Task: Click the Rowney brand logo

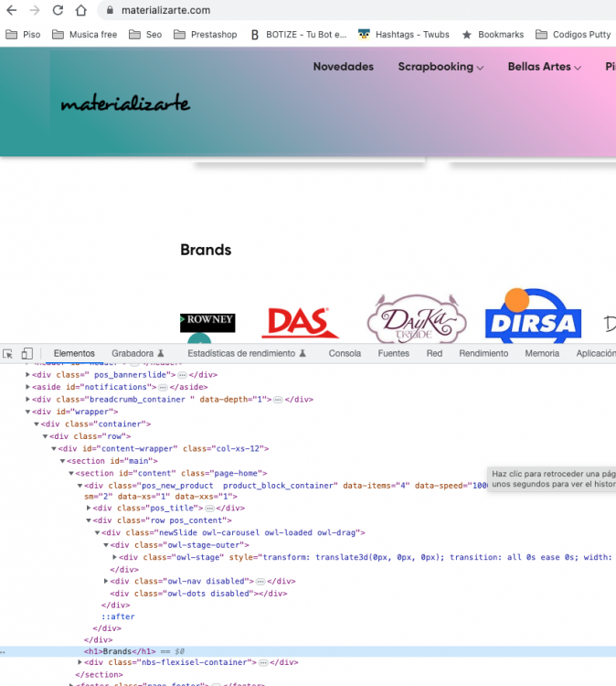Action: (207, 324)
